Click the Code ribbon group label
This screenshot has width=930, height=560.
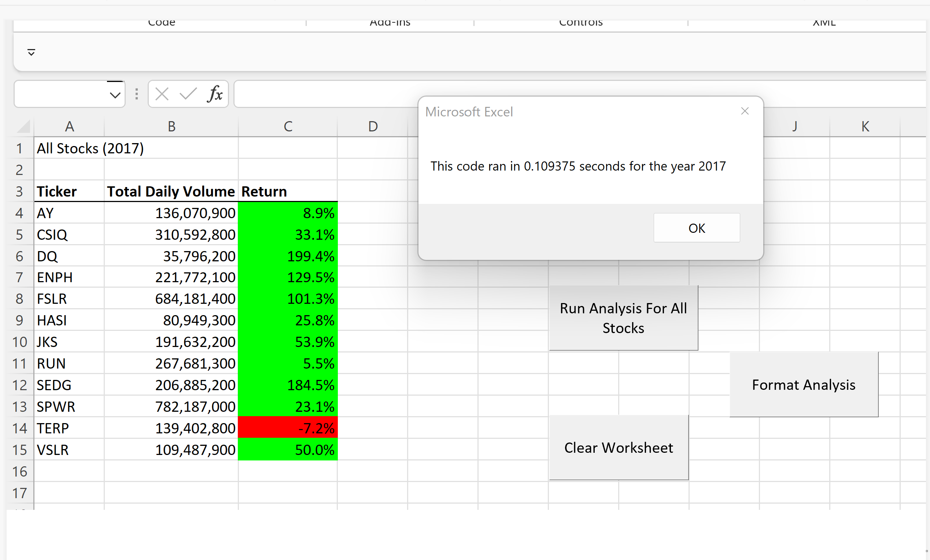(x=162, y=22)
